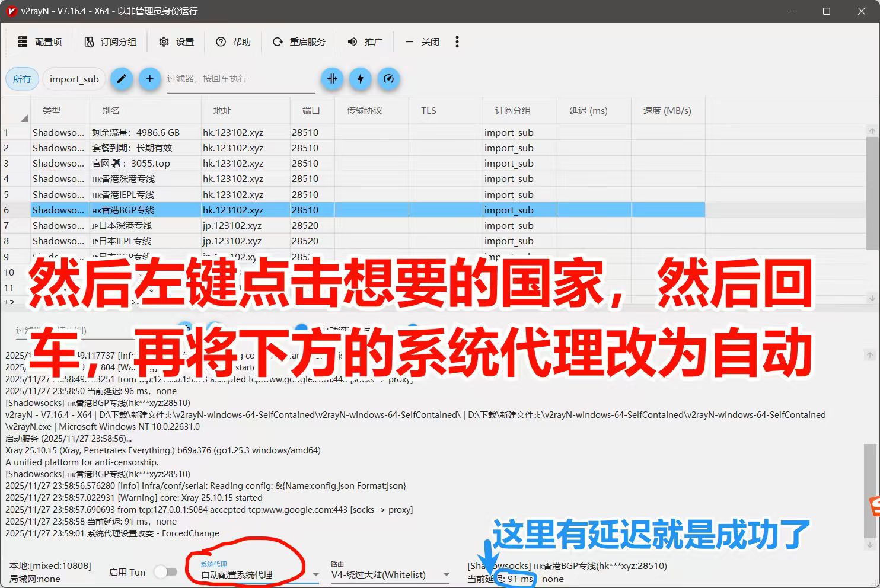Open the 设置 settings
The height and width of the screenshot is (588, 880).
coord(176,41)
